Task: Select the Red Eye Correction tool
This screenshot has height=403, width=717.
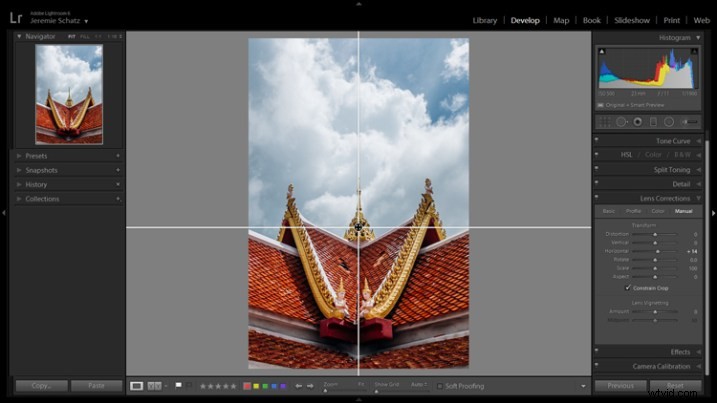Action: (x=637, y=122)
